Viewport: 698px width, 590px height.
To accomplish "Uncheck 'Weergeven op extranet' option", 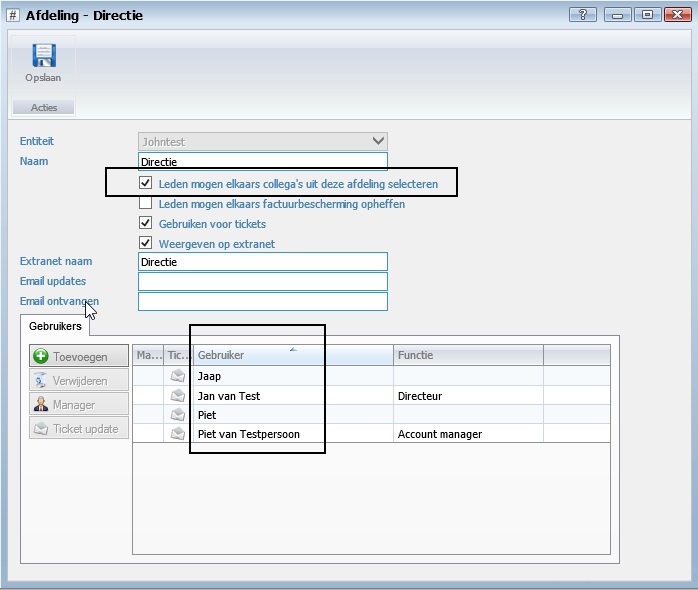I will [146, 244].
